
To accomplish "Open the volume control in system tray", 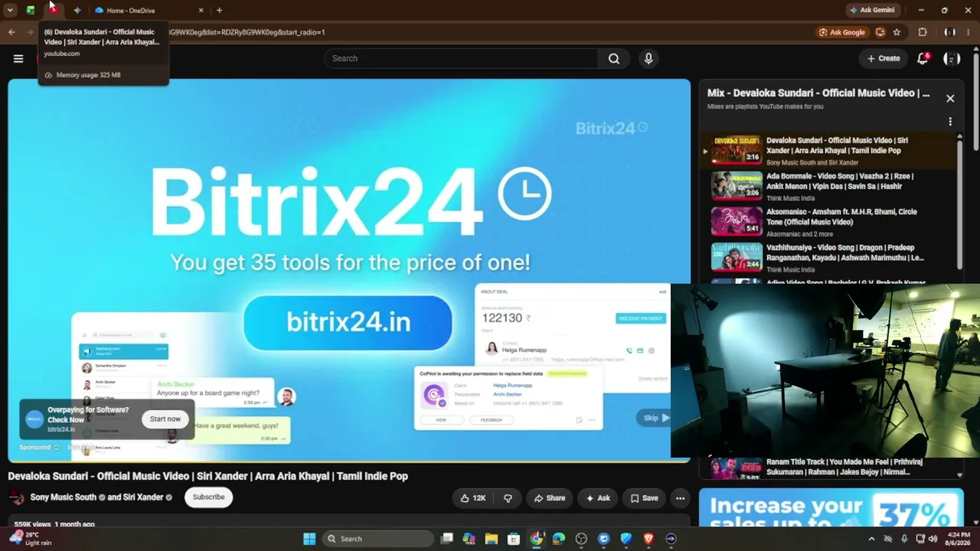I will [933, 539].
